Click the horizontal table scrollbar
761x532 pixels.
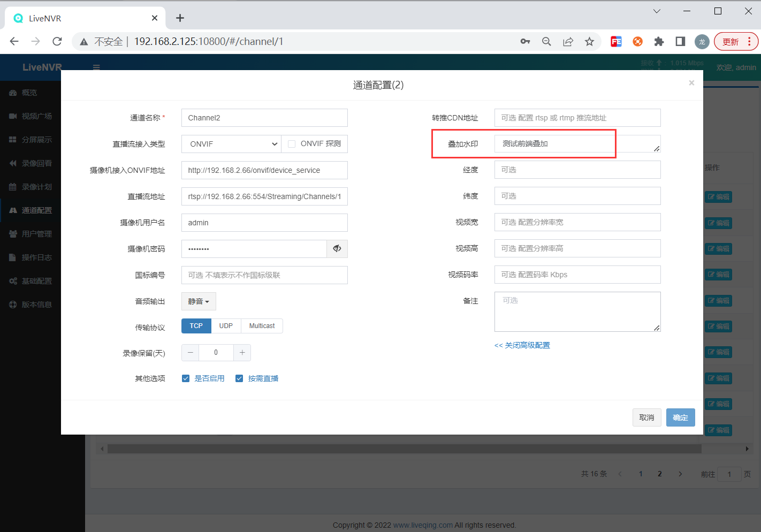point(404,449)
